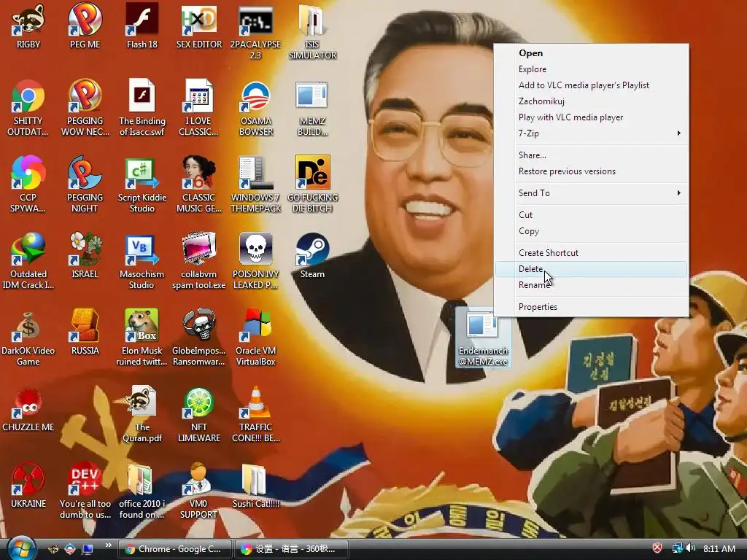This screenshot has height=560, width=747.
Task: Open the volume speaker tray icon
Action: tap(691, 548)
